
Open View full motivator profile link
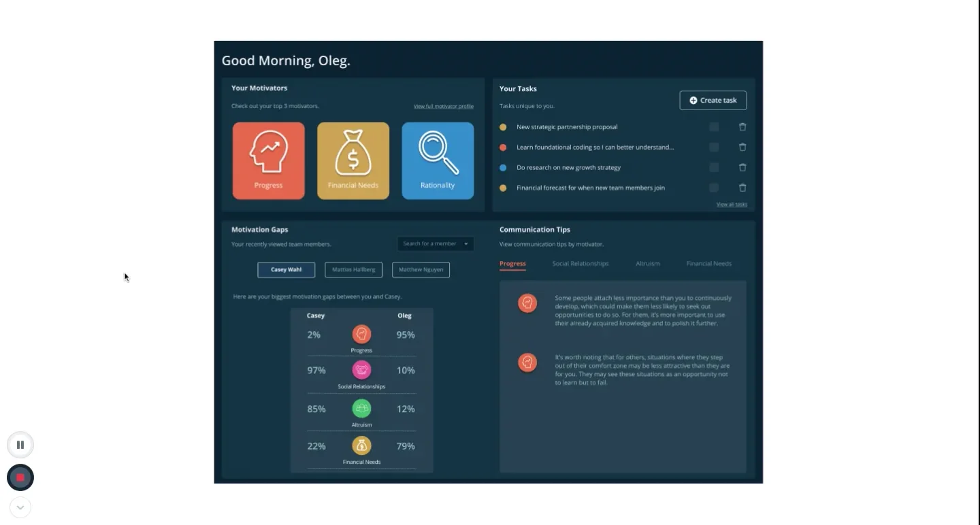click(x=444, y=107)
